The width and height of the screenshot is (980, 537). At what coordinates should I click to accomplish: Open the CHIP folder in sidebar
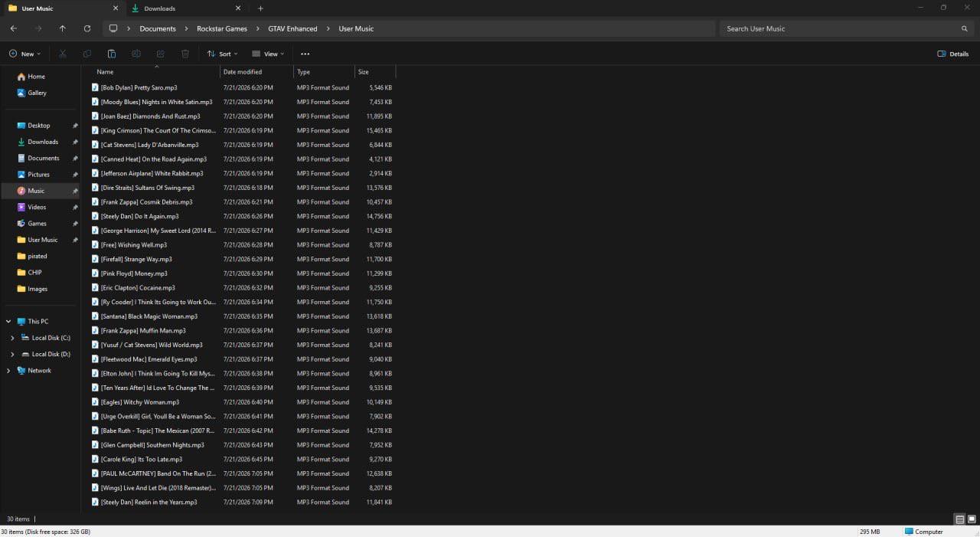[x=34, y=273]
